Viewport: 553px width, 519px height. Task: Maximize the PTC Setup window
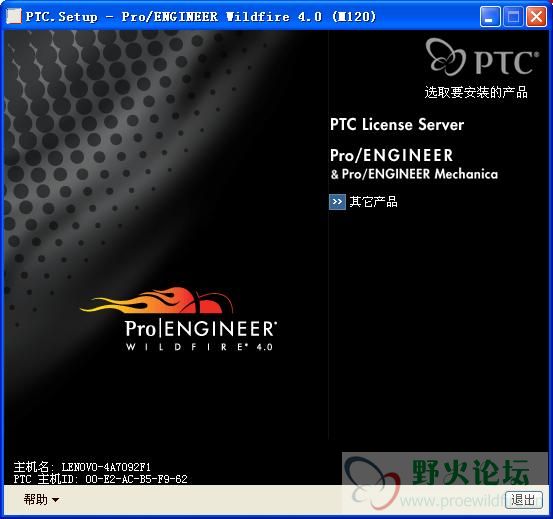(x=513, y=17)
